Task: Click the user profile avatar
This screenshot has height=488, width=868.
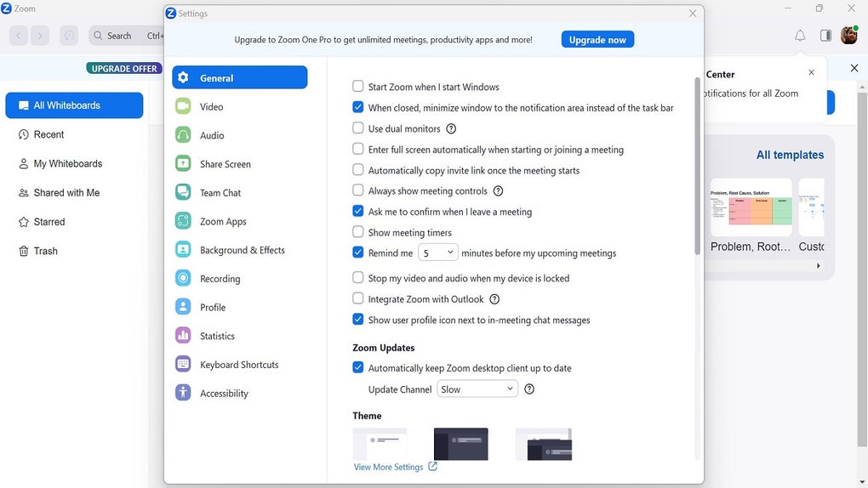Action: pyautogui.click(x=848, y=36)
